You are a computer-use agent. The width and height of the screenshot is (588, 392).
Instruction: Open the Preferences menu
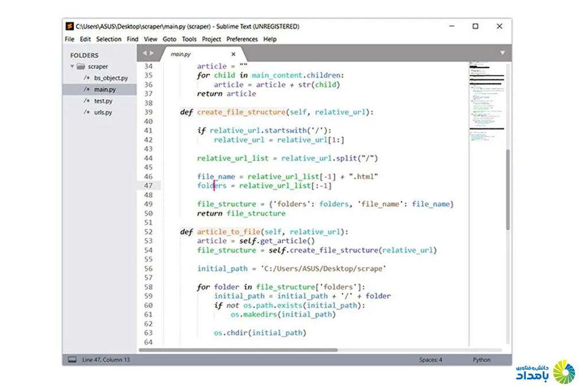pos(242,39)
